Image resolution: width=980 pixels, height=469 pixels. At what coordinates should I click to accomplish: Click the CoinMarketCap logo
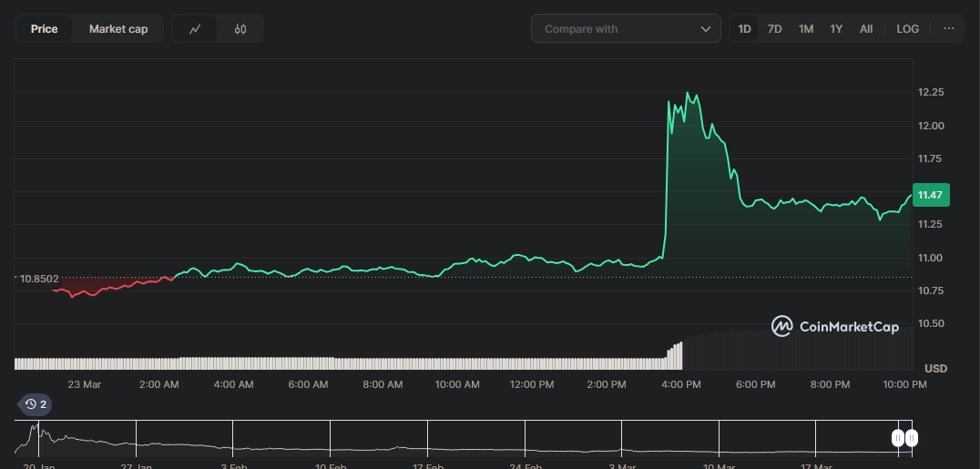pos(835,326)
